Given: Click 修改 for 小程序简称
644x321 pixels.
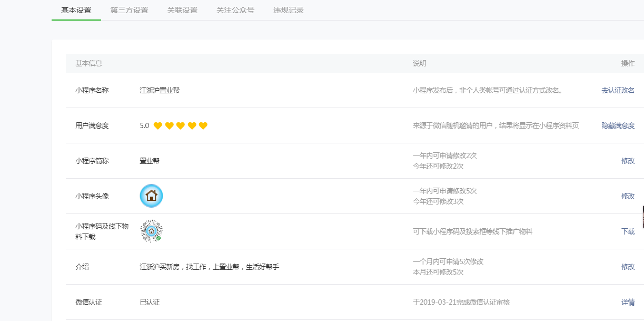Looking at the screenshot, I should pos(628,161).
